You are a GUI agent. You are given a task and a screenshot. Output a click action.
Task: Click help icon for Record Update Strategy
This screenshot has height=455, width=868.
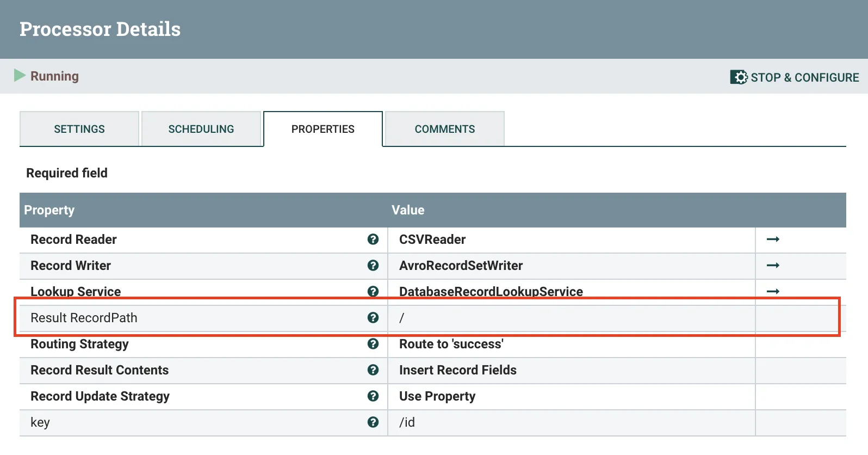pyautogui.click(x=373, y=396)
